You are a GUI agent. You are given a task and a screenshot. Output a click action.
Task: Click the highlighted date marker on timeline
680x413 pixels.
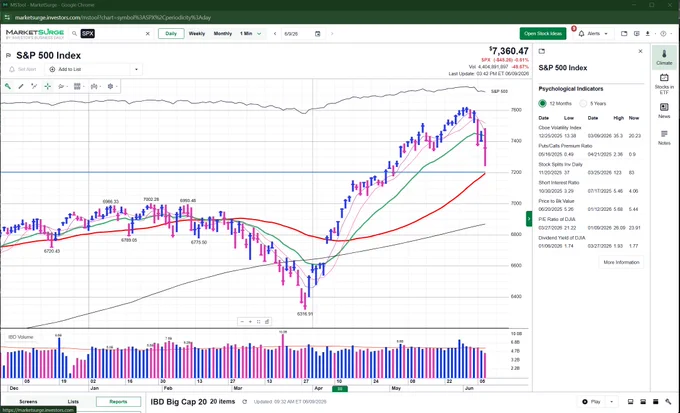coord(340,389)
